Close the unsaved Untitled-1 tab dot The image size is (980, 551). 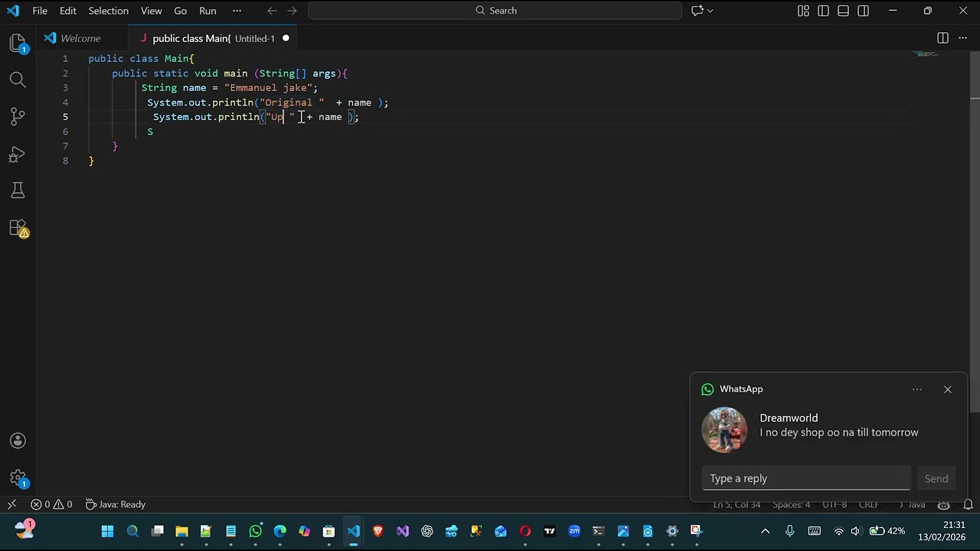click(286, 38)
